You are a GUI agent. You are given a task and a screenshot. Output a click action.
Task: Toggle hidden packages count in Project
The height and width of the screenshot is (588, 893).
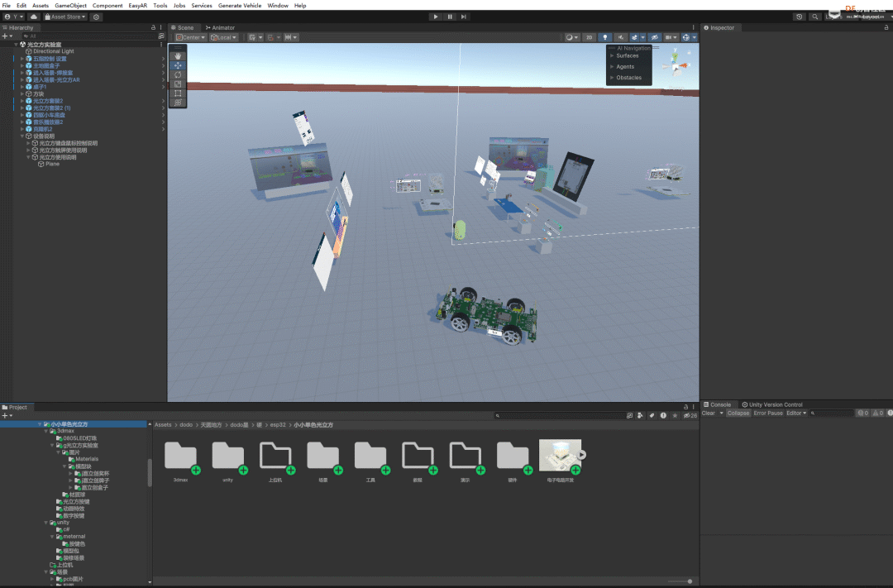tap(690, 415)
